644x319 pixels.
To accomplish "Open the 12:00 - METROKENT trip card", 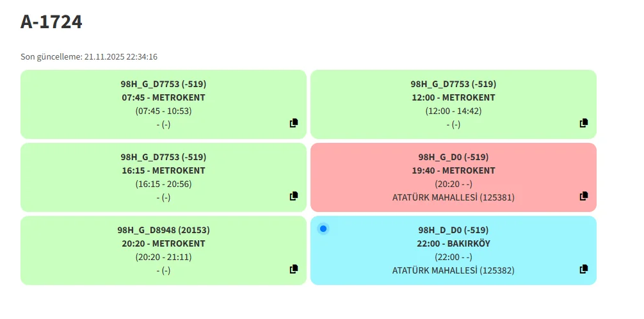I will [x=453, y=97].
